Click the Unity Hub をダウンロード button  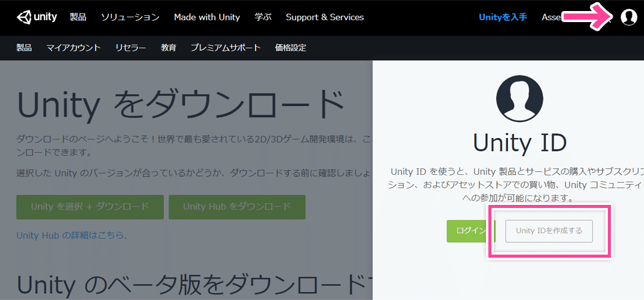(237, 207)
